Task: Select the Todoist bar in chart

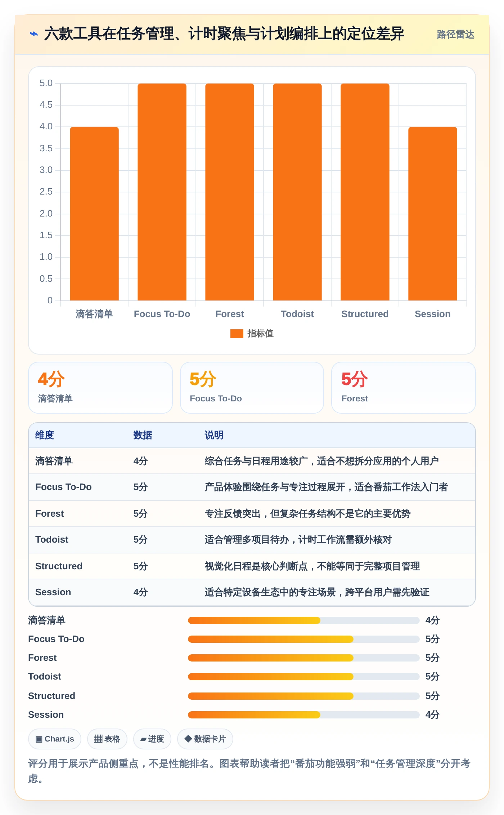Action: (x=297, y=192)
